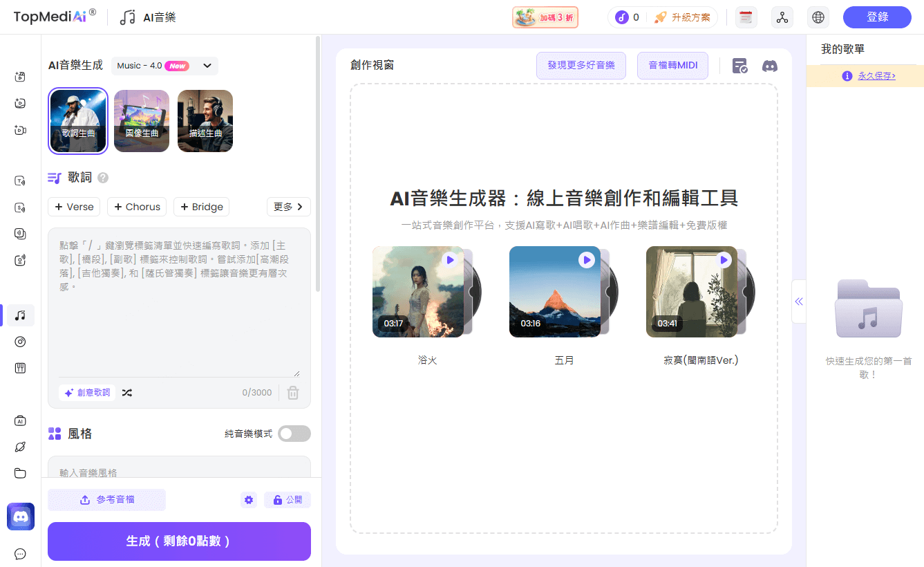This screenshot has height=567, width=924.
Task: Select the 圖像生曲 mode card
Action: (142, 121)
